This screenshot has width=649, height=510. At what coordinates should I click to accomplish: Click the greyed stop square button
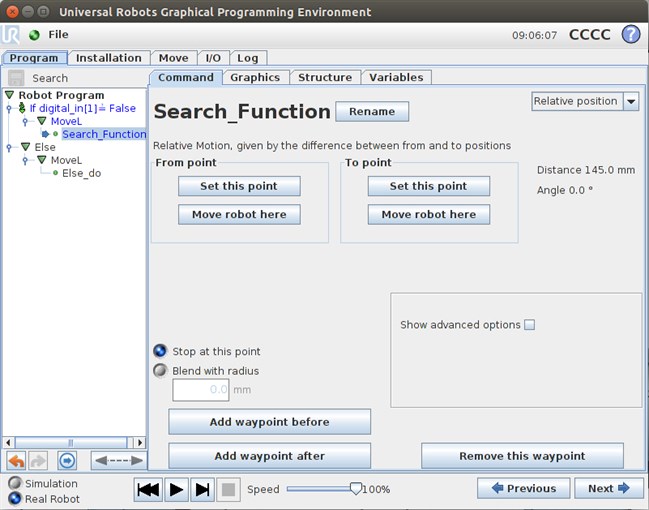[x=228, y=490]
